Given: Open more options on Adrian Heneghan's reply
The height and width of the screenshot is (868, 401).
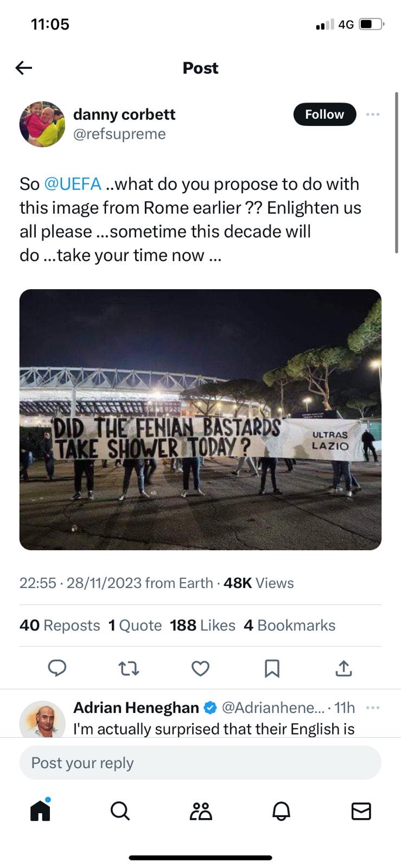Looking at the screenshot, I should 373,707.
